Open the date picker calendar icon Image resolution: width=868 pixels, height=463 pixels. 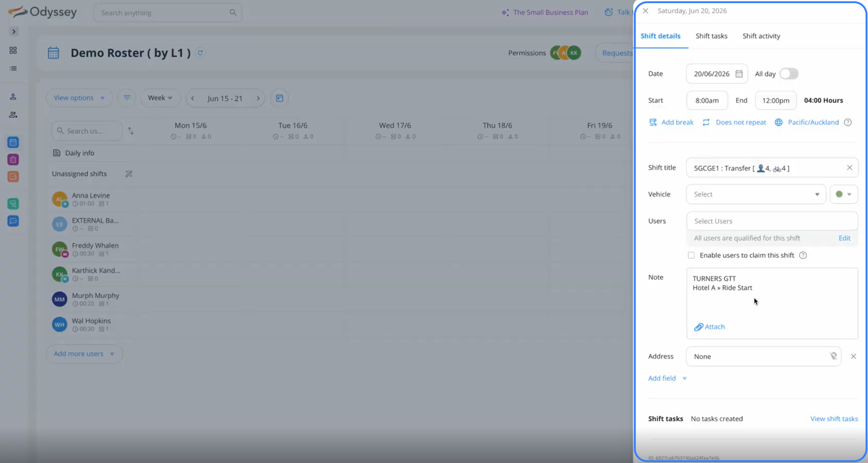pyautogui.click(x=739, y=74)
